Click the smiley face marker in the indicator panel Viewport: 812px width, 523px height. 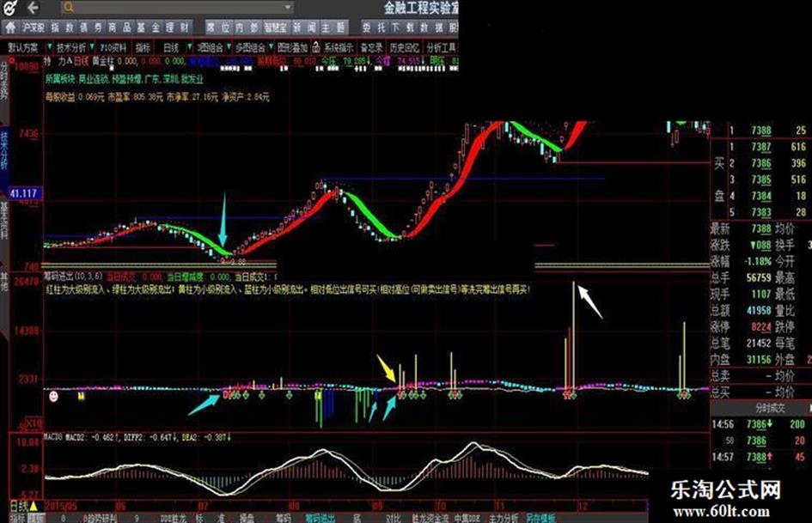tap(53, 396)
